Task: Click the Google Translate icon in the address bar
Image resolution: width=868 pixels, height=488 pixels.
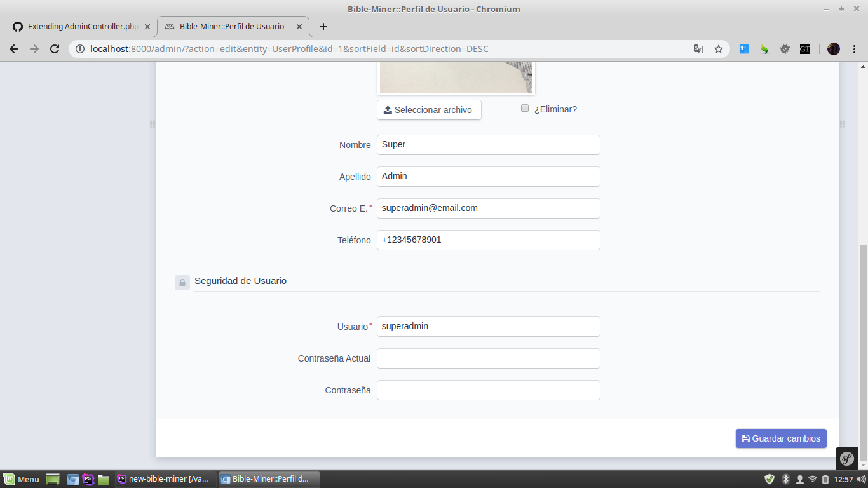Action: [698, 48]
